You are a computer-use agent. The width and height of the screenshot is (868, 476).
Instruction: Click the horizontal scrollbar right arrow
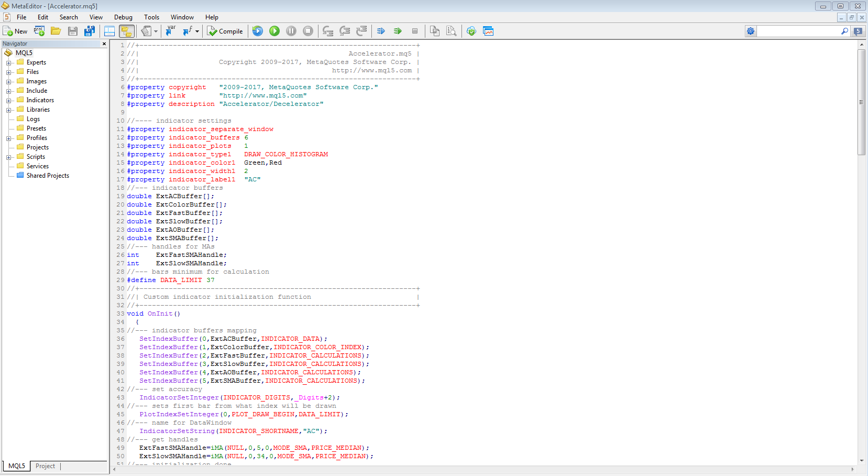852,469
